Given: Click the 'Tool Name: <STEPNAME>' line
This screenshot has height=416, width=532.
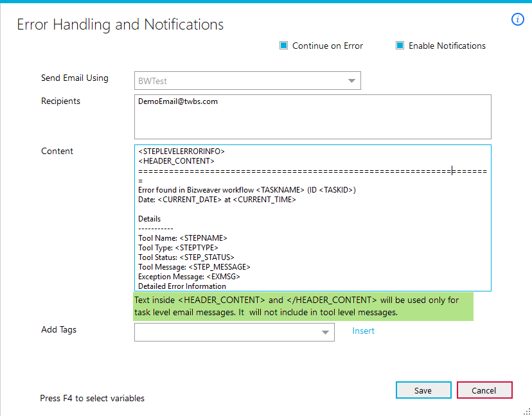Looking at the screenshot, I should pyautogui.click(x=182, y=238).
